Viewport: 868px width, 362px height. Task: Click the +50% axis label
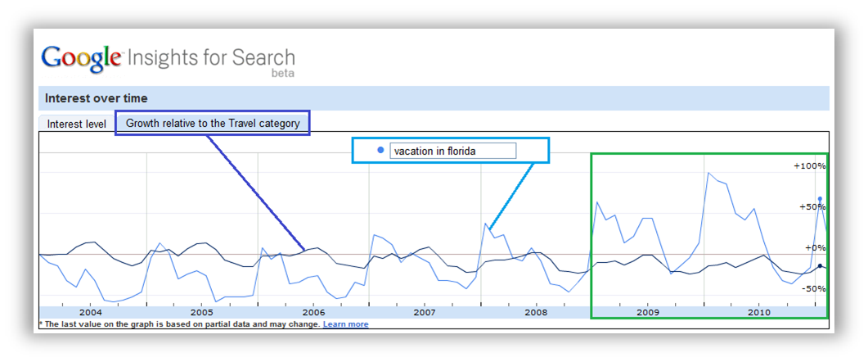click(812, 206)
